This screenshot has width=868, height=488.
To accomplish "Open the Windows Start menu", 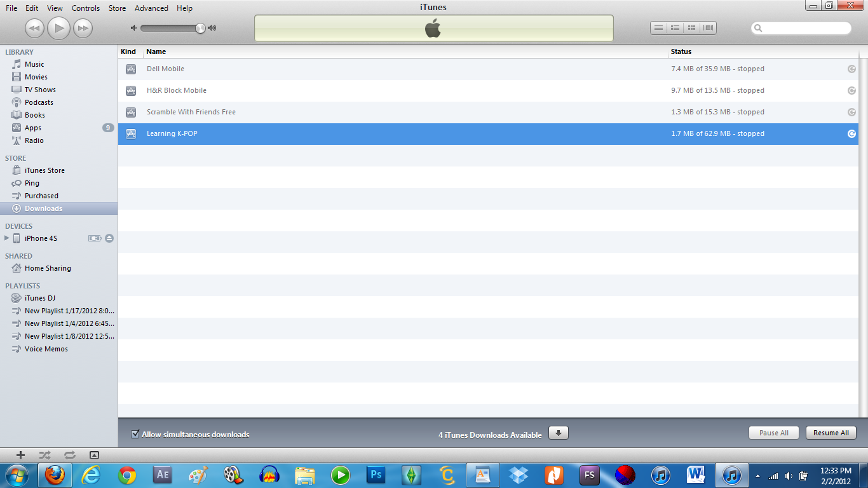I will point(17,475).
